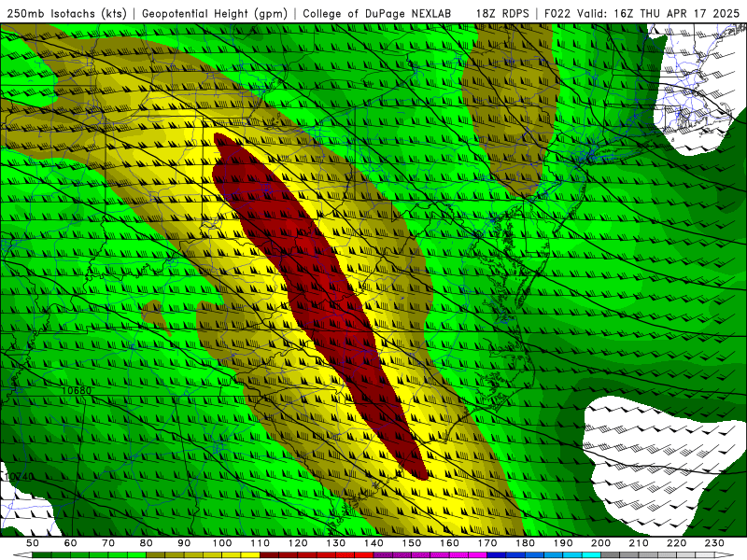This screenshot has width=747, height=560.
Task: Click the '80' value on the color scale
Action: pos(147,543)
